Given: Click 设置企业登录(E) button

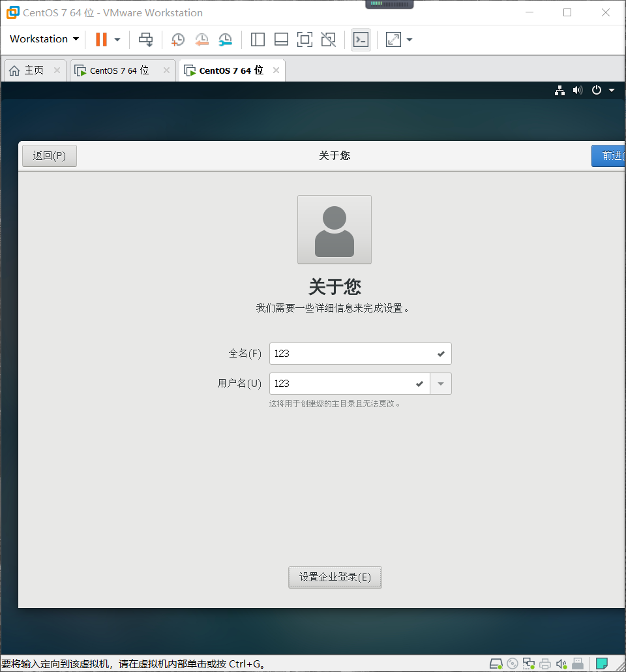Looking at the screenshot, I should (335, 577).
